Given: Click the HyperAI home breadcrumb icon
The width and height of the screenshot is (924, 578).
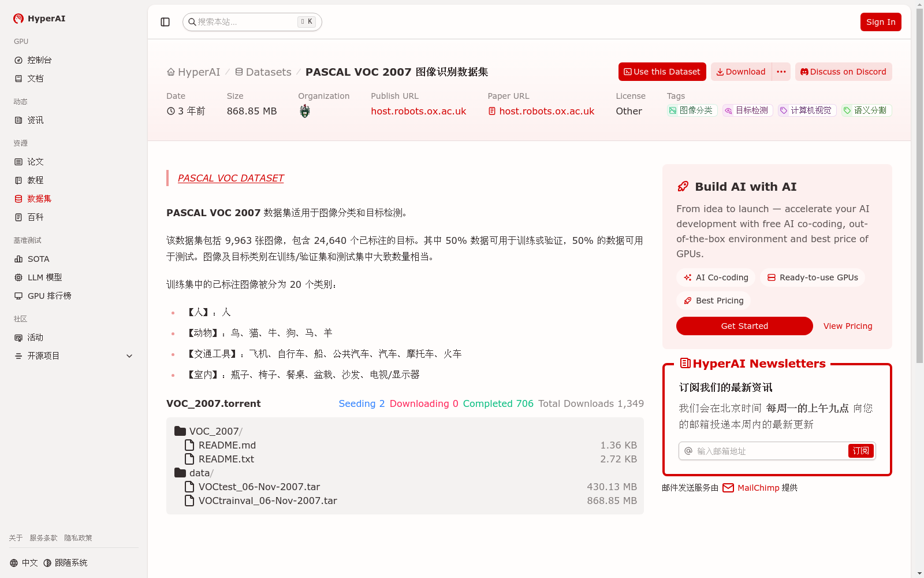Looking at the screenshot, I should click(x=171, y=72).
